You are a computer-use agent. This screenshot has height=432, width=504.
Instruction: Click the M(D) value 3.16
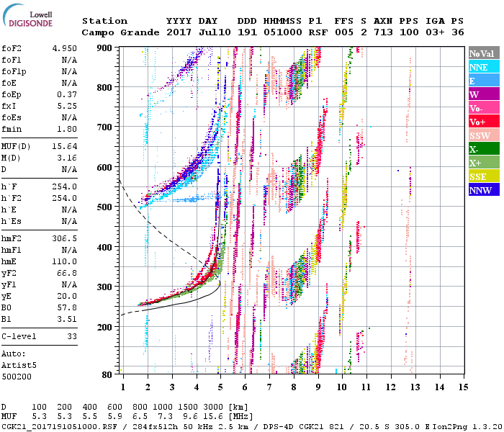pos(67,158)
